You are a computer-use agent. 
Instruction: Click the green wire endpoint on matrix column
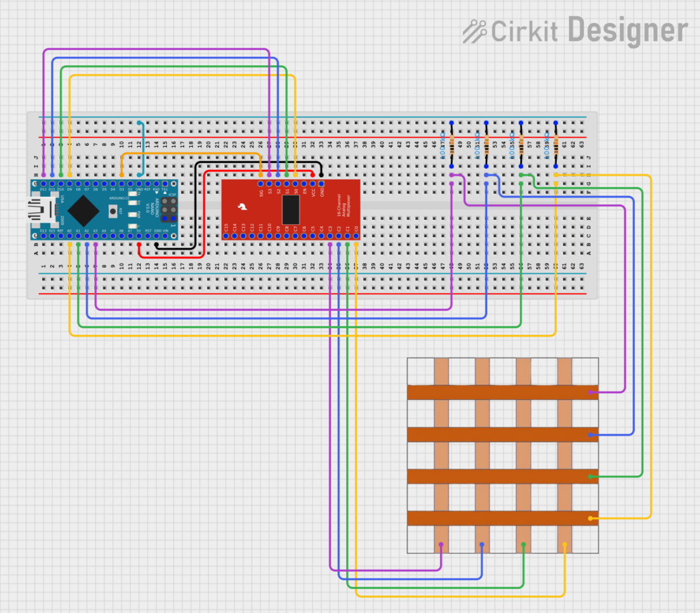click(x=523, y=545)
